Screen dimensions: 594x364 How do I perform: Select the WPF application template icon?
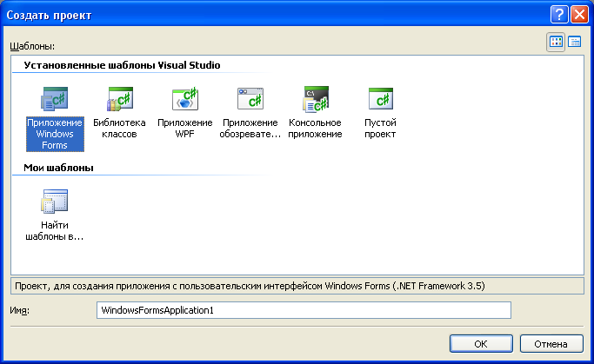185,99
